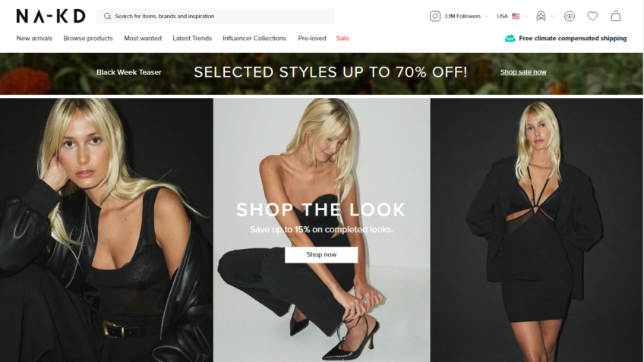Expand the Instagram followers dropdown arrow
644x362 pixels.
point(486,17)
